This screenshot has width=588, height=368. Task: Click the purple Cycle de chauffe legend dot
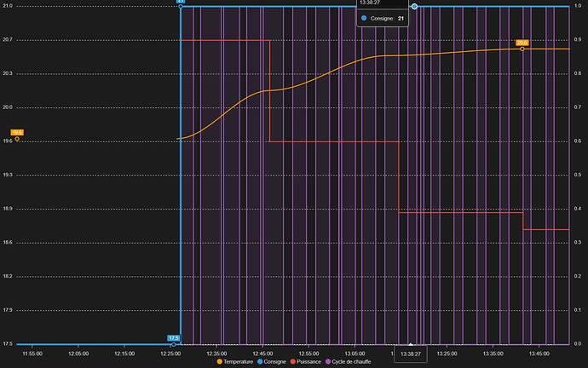tap(326, 363)
